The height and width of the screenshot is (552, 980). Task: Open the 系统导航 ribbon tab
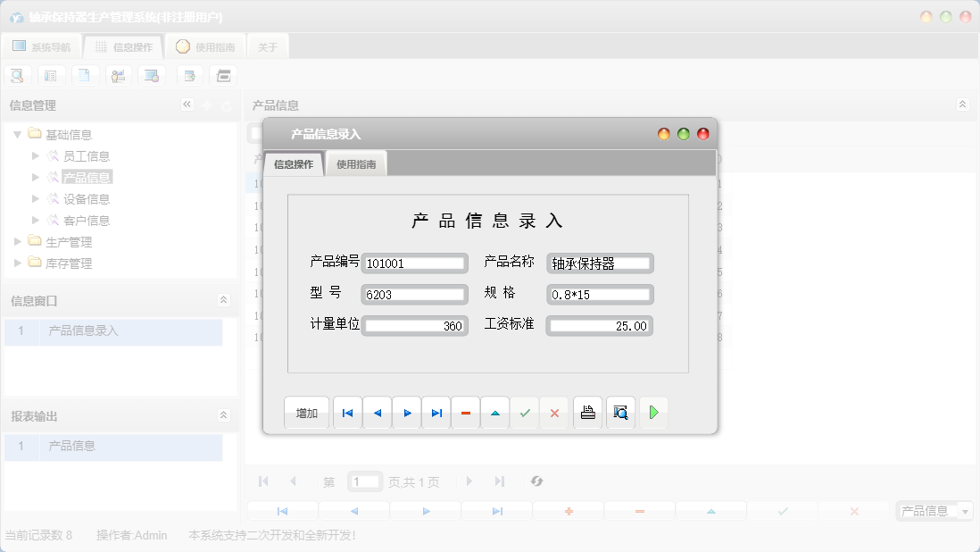[x=42, y=46]
